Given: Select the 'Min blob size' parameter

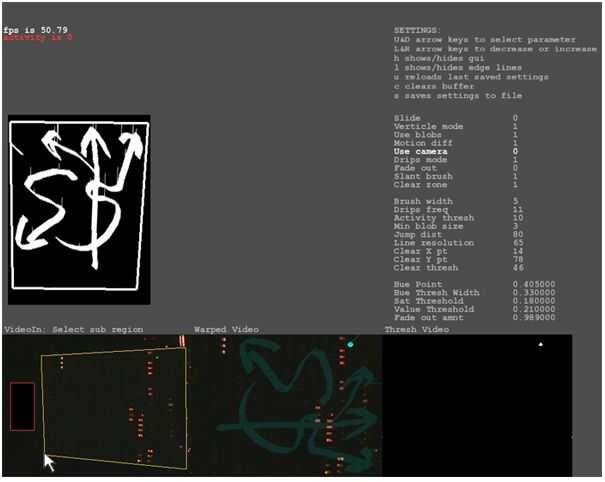Looking at the screenshot, I should (x=428, y=226).
